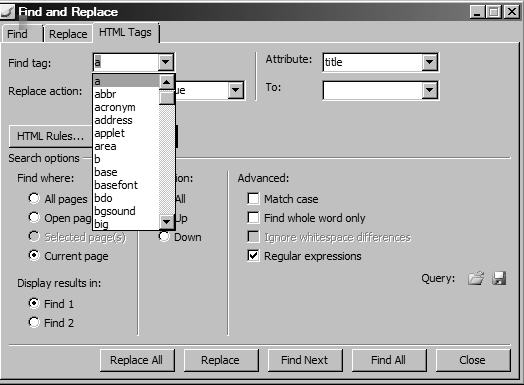Choose Find 2 for displaying results

(x=34, y=322)
